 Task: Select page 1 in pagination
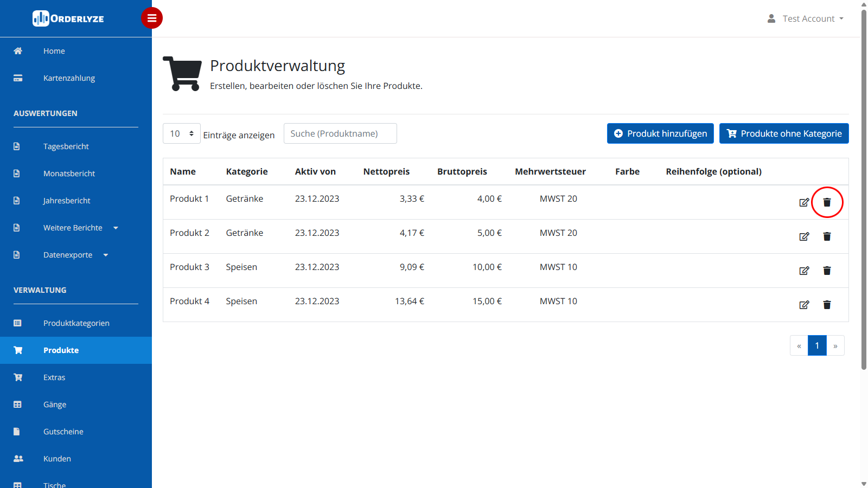pyautogui.click(x=817, y=345)
